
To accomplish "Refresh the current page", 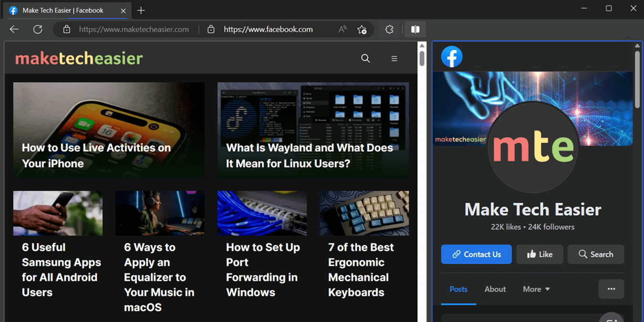I will tap(38, 29).
